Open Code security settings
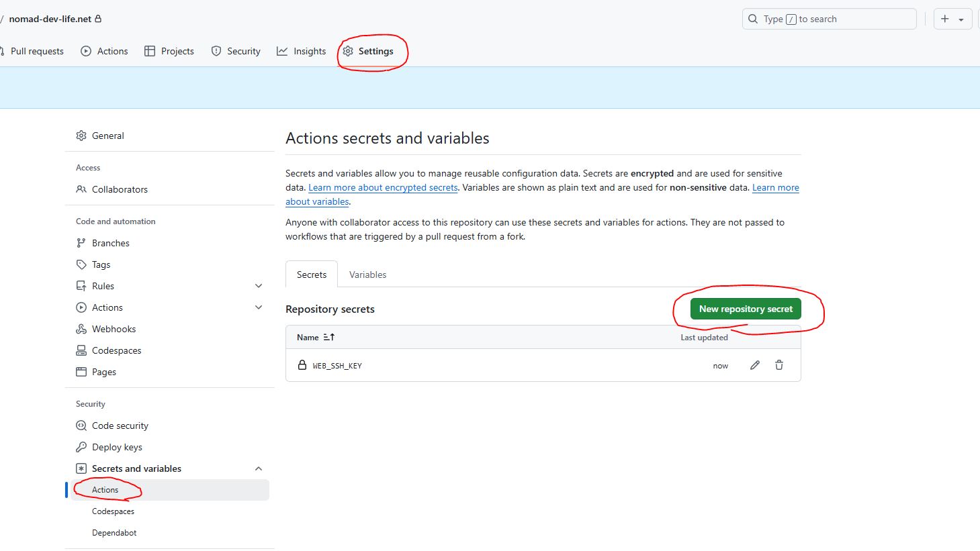Viewport: 980px width, 551px height. click(x=120, y=425)
